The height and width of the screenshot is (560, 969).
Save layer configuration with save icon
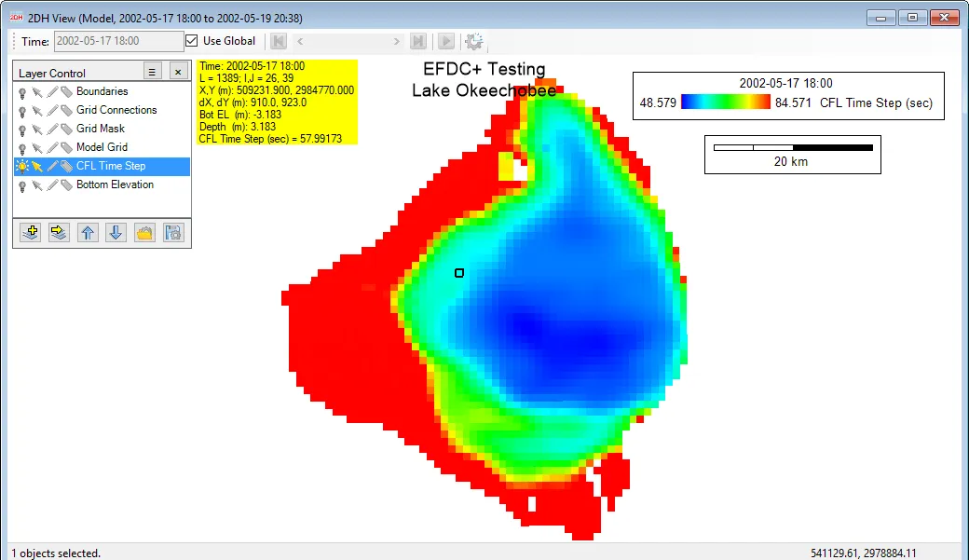point(172,232)
